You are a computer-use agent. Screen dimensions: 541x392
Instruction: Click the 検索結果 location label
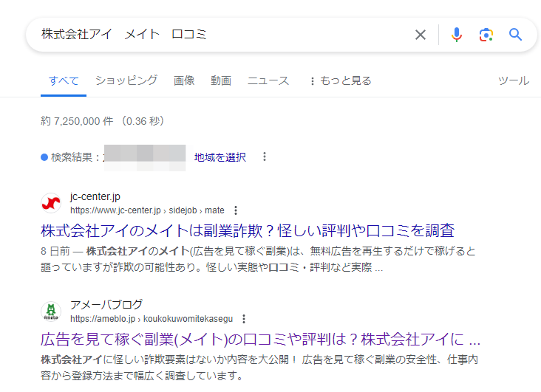point(75,157)
